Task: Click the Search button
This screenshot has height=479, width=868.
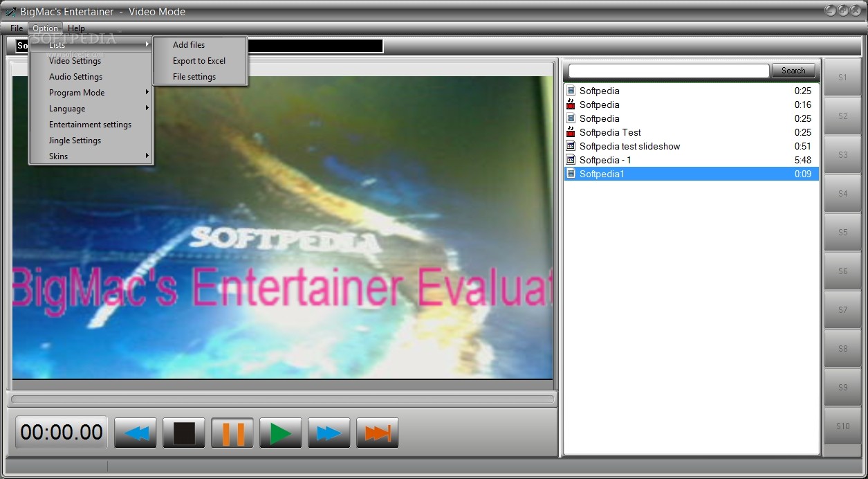Action: (x=793, y=71)
